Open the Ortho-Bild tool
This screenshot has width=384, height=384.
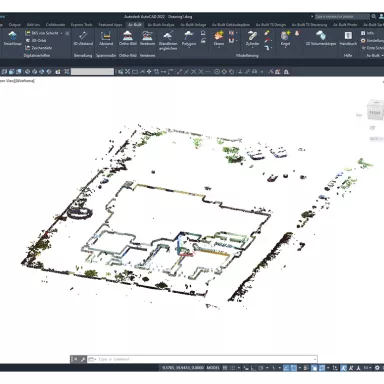[127, 38]
